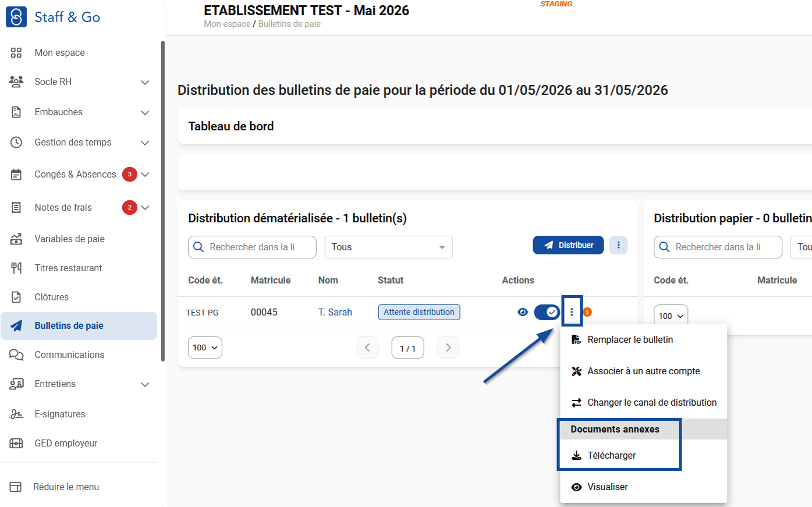Expand Gestion des temps chevron
The image size is (812, 507).
(x=145, y=143)
